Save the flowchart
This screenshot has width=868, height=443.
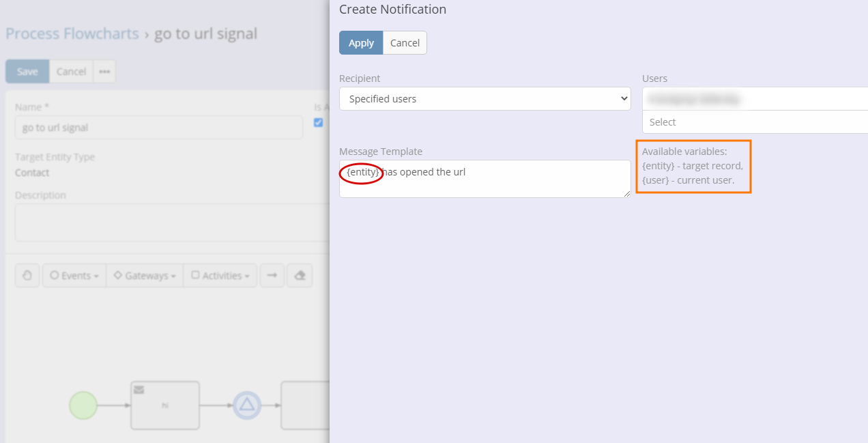pos(27,72)
